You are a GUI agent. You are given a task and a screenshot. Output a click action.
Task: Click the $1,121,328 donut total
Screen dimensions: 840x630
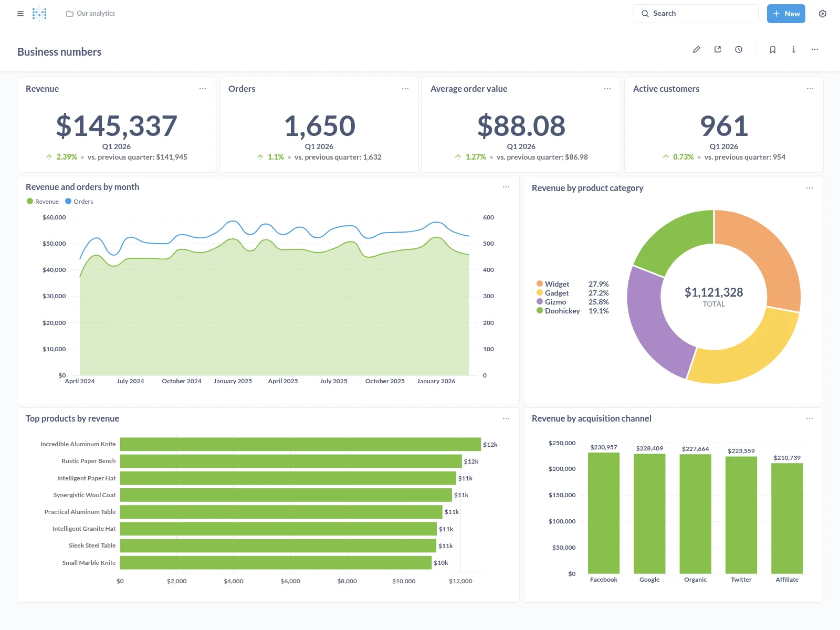coord(713,292)
